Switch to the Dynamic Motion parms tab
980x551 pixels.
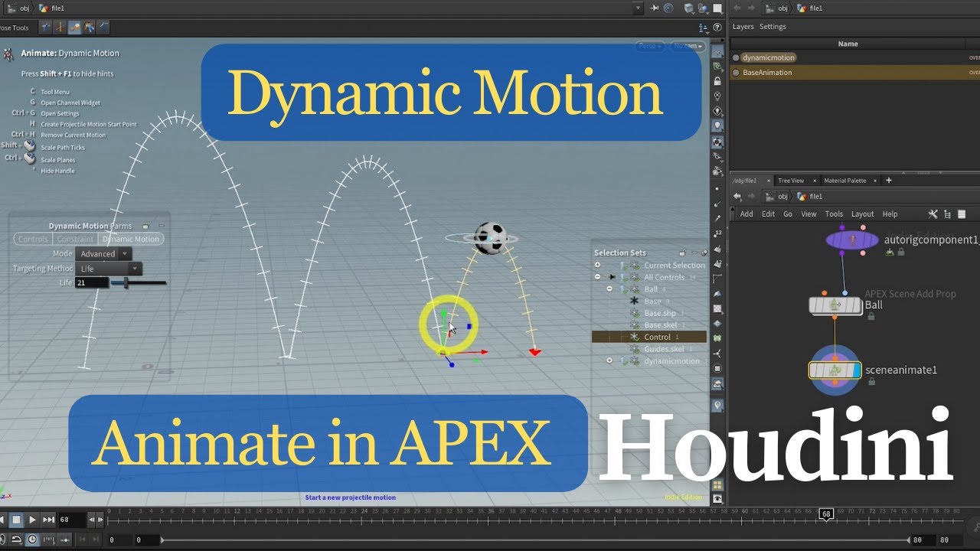pyautogui.click(x=131, y=239)
